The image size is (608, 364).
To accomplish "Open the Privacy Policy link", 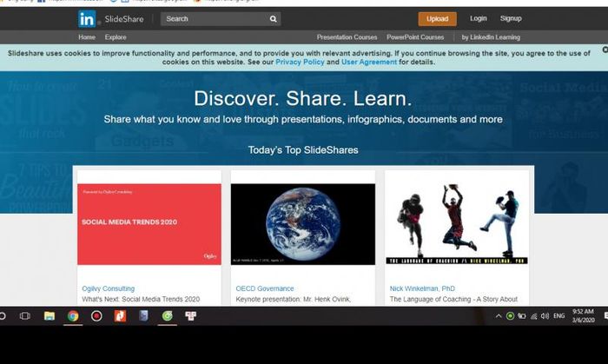I will tap(300, 62).
